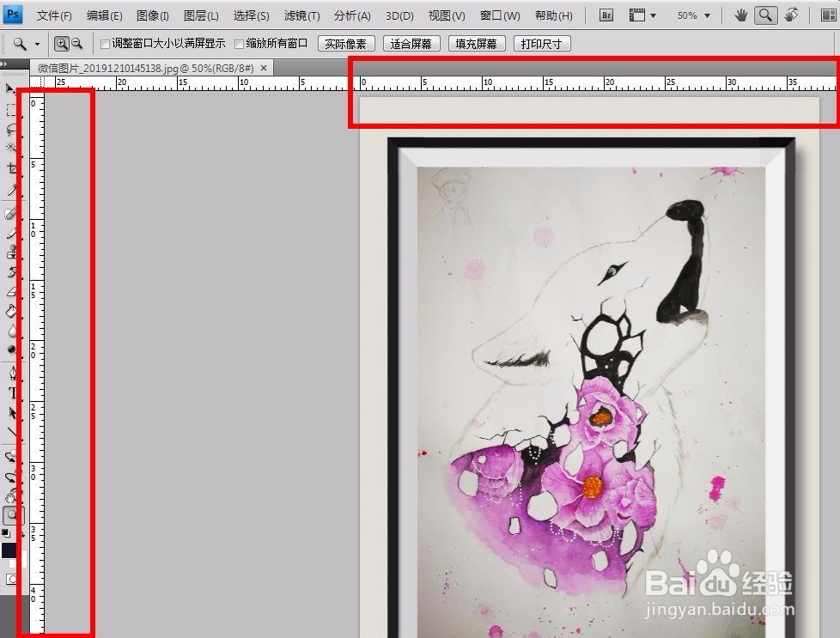Open the 图像(I) menu

[153, 16]
